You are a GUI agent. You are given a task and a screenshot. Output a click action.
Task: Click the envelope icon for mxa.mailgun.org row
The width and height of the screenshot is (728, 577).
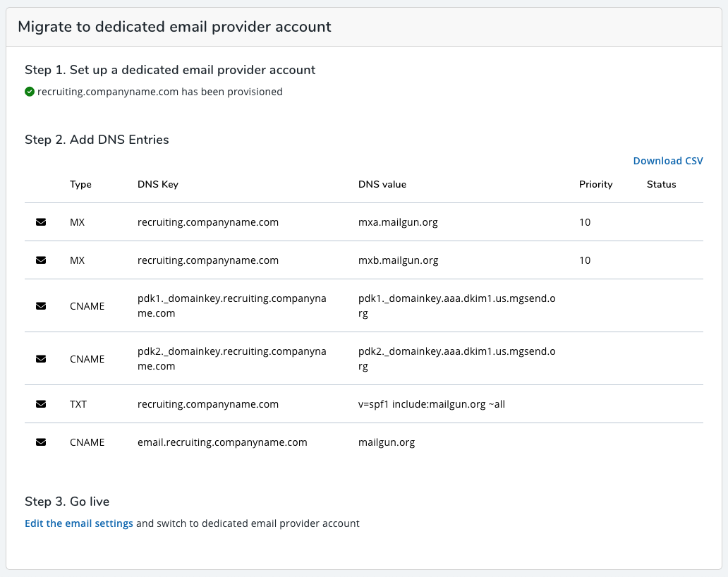point(41,222)
